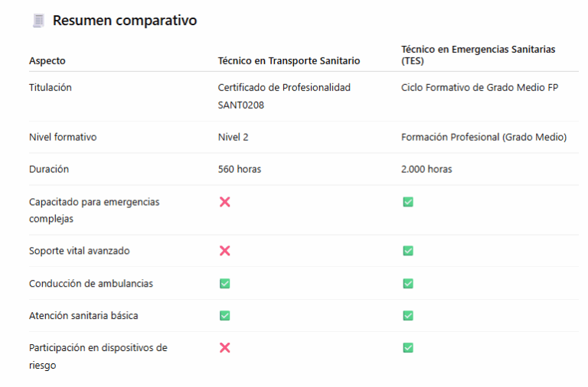Click green check for Conducción de ambulancias, Transporte Sanitario
This screenshot has height=387, width=588.
pyautogui.click(x=224, y=284)
